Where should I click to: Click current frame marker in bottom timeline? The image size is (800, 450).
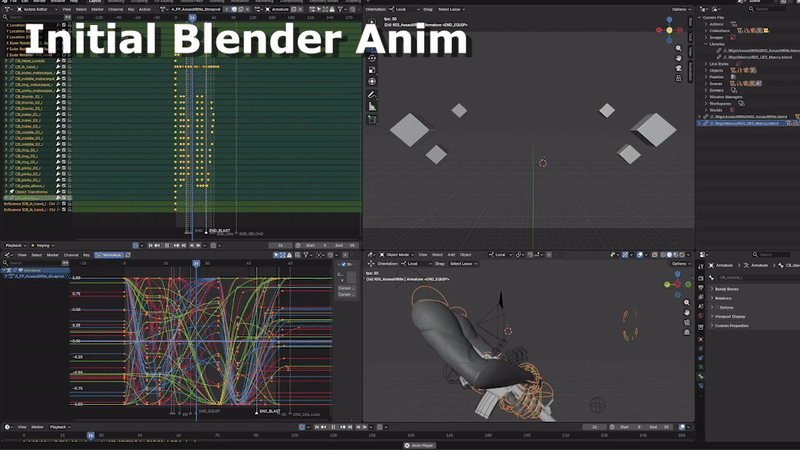(x=90, y=435)
